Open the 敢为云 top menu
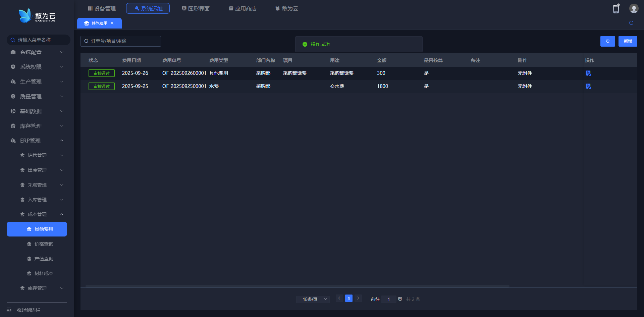The image size is (644, 317). coord(287,8)
